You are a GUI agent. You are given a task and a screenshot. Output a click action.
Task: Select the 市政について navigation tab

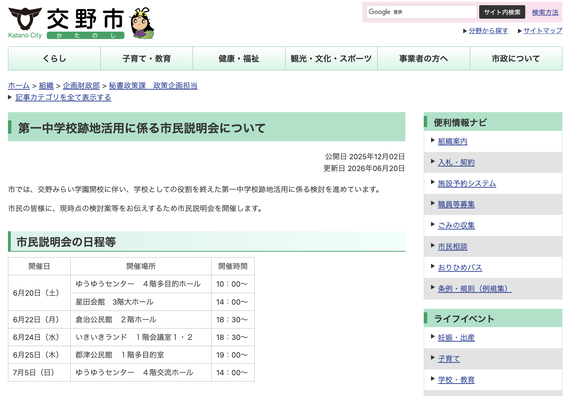tap(516, 58)
